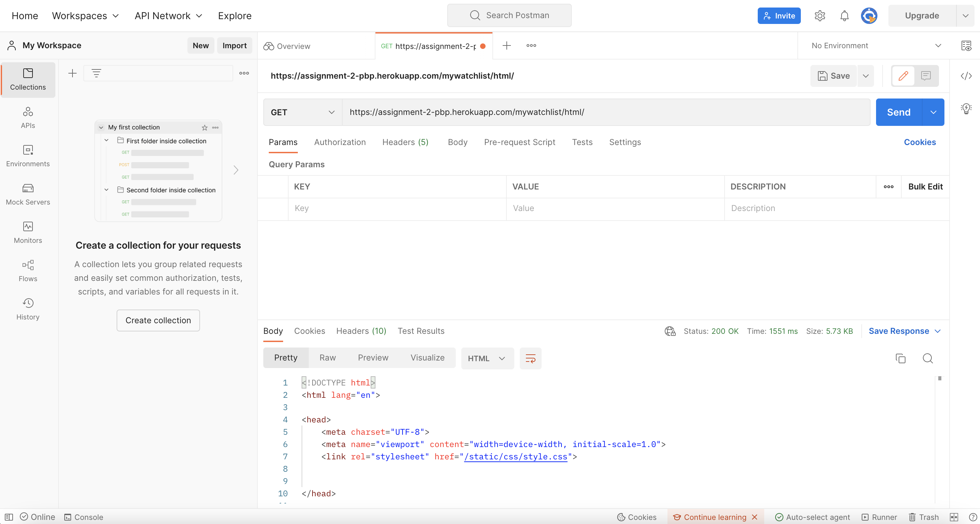Select the Environments sidebar icon
This screenshot has height=524, width=980.
[28, 156]
